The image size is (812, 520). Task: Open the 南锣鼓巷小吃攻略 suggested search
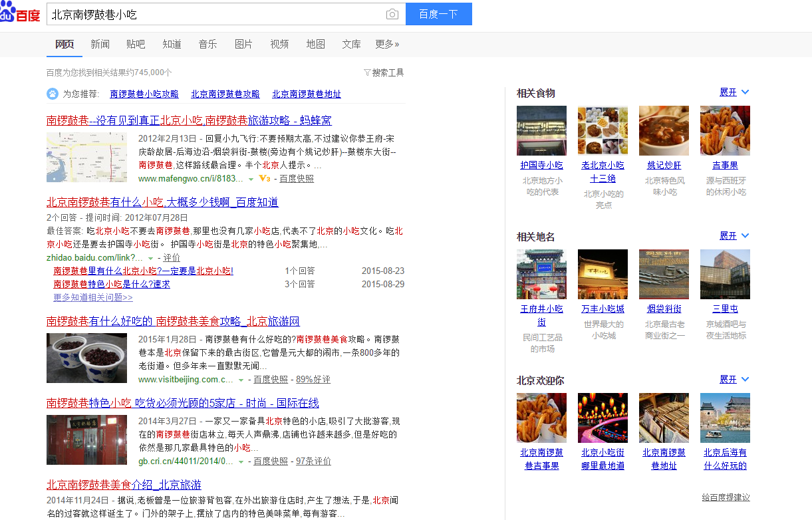(x=144, y=94)
